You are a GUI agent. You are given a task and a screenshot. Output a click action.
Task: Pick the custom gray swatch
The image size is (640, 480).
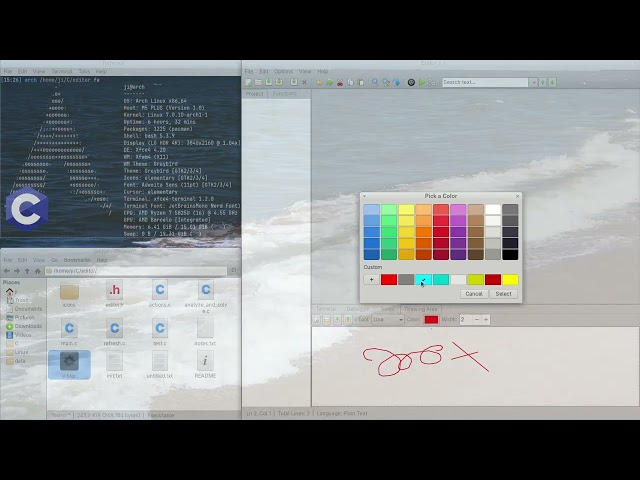click(x=406, y=280)
